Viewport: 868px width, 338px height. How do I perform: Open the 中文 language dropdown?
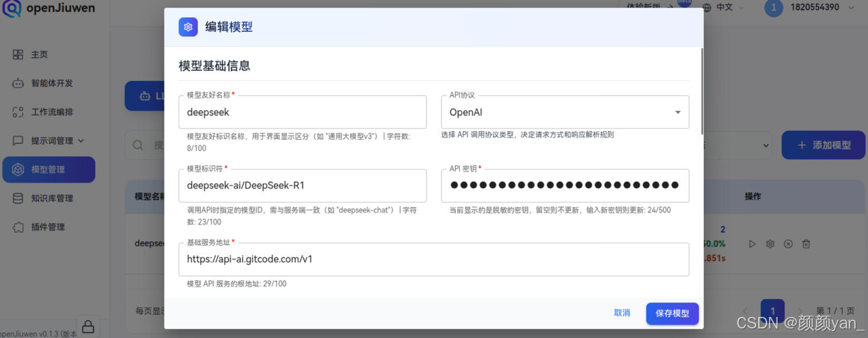pyautogui.click(x=723, y=7)
